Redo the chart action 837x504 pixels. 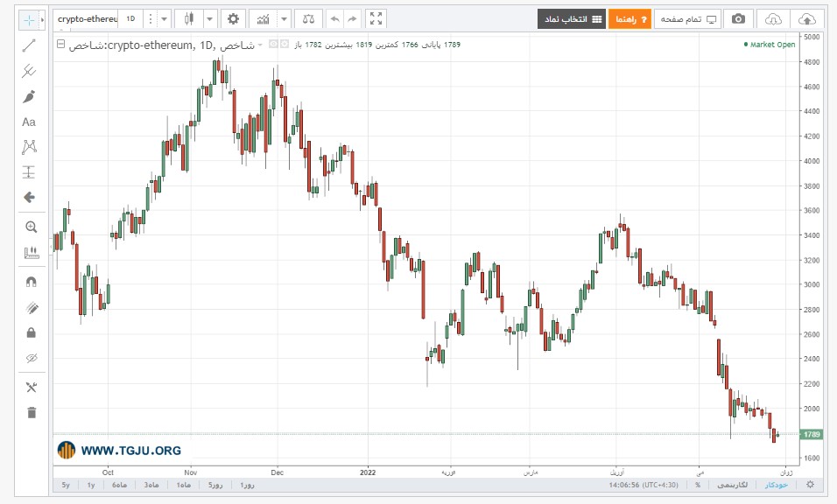[352, 19]
